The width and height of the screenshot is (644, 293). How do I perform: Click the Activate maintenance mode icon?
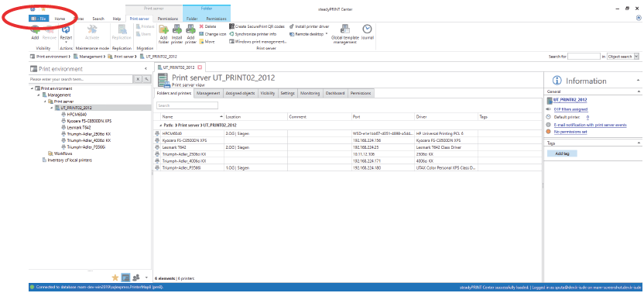pos(92,29)
